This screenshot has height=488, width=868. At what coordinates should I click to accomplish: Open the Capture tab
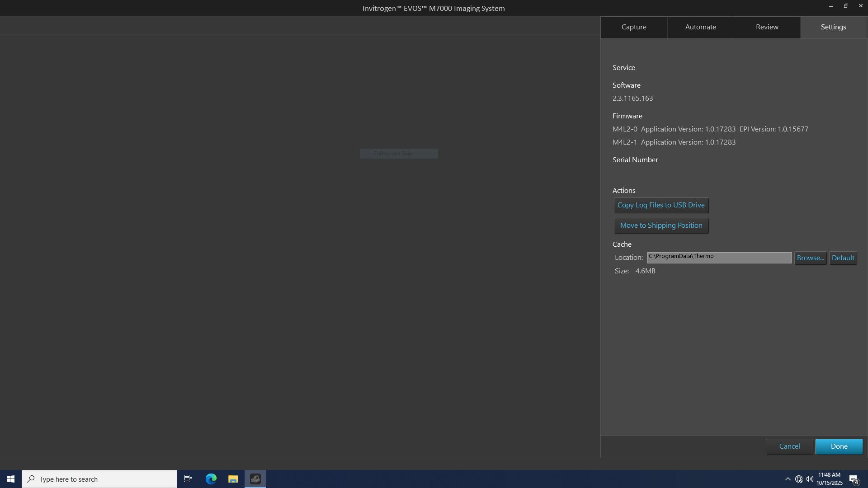(x=633, y=27)
